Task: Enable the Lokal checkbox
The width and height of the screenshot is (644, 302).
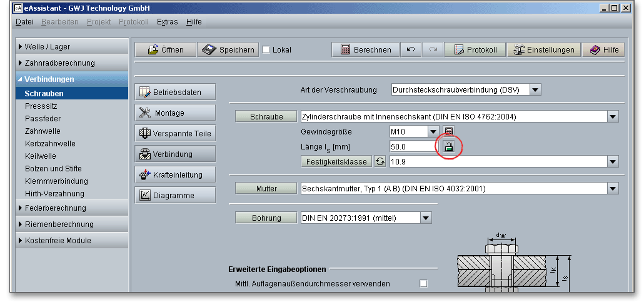Action: pyautogui.click(x=266, y=50)
